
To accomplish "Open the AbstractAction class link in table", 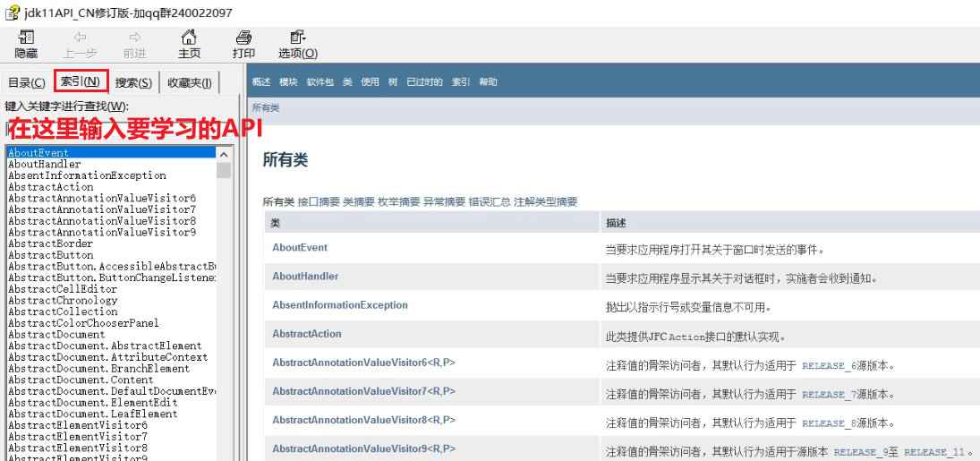I will [307, 334].
